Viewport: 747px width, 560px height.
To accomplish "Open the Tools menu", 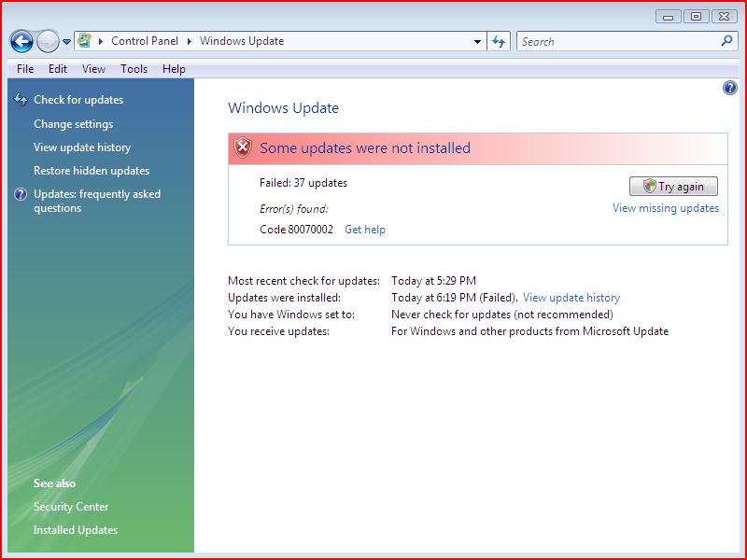I will (134, 69).
